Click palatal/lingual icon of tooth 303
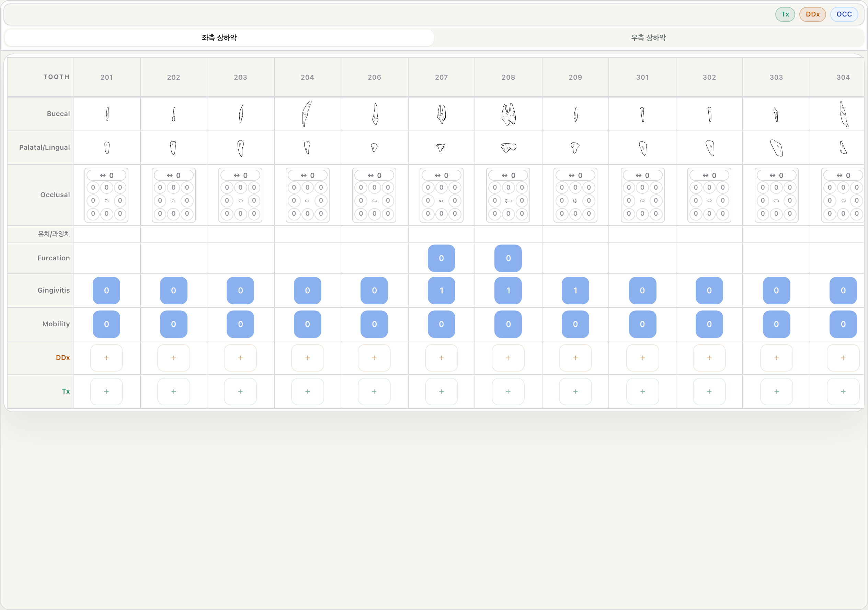This screenshot has height=610, width=868. [776, 148]
